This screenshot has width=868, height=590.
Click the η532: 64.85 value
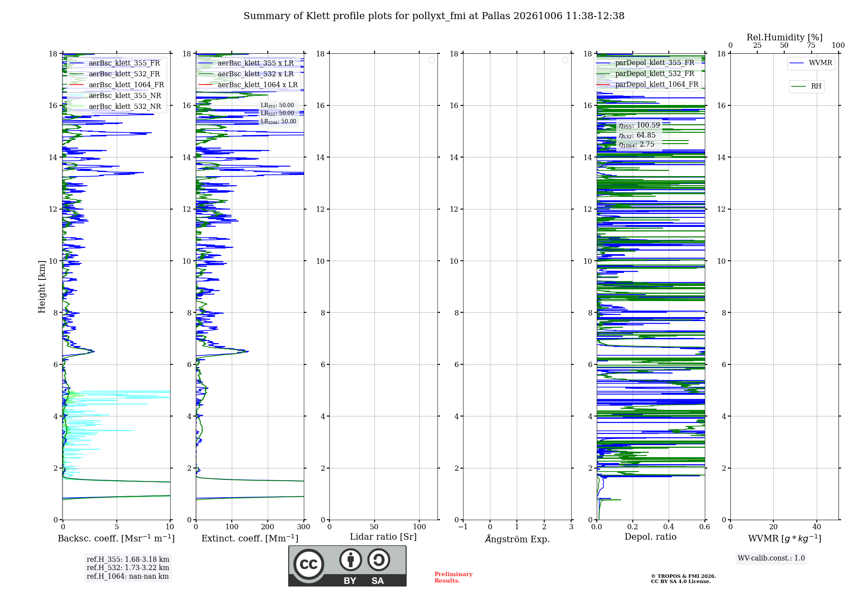(637, 135)
